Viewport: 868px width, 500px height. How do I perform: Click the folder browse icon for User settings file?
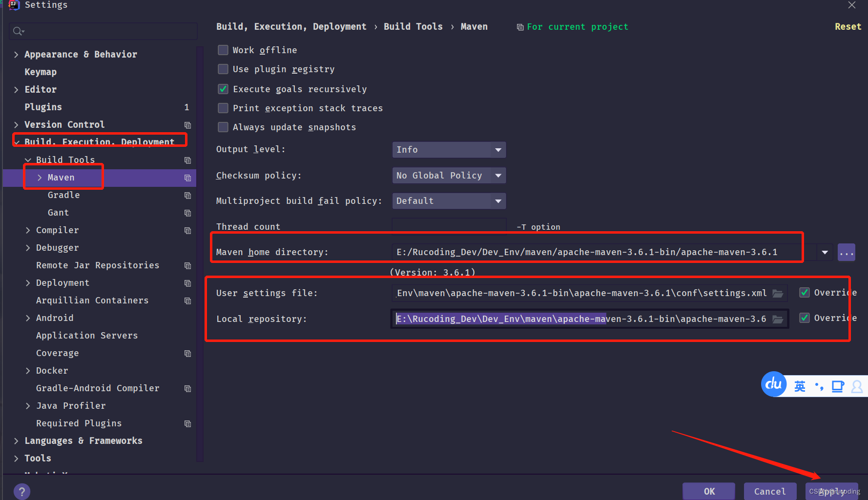pyautogui.click(x=778, y=293)
